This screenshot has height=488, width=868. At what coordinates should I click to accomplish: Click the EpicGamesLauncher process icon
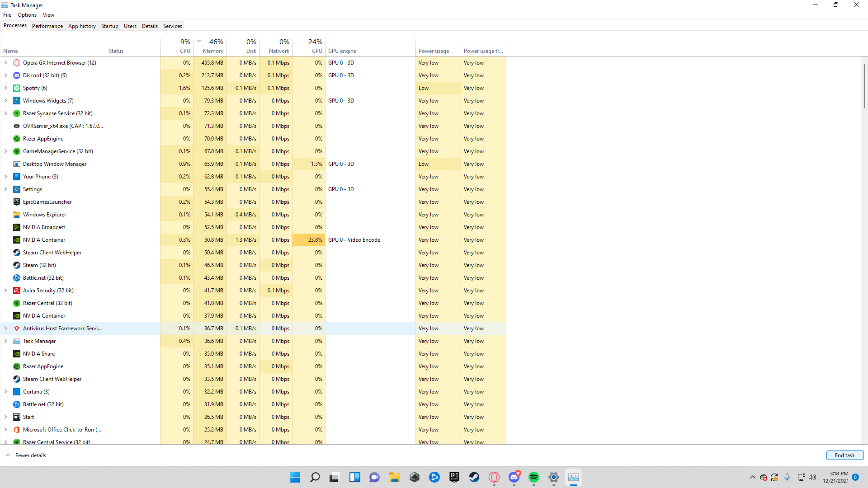tap(17, 202)
